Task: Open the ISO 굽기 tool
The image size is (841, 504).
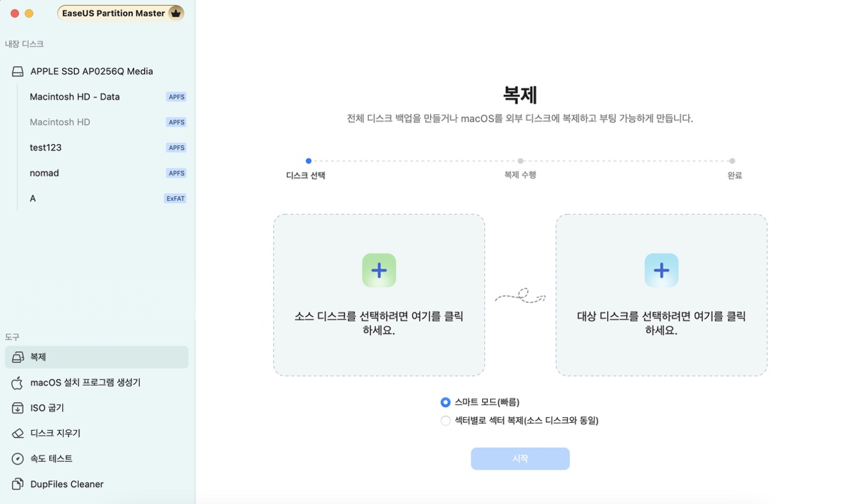Action: coord(96,408)
